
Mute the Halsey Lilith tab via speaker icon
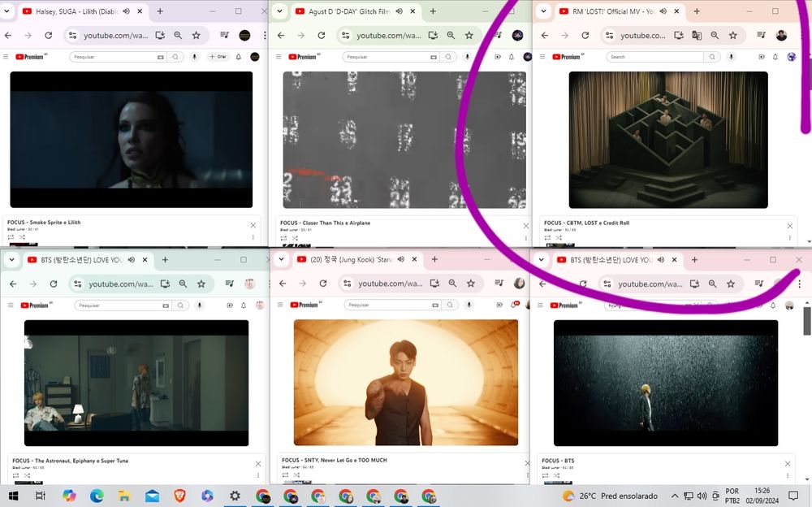(x=127, y=11)
